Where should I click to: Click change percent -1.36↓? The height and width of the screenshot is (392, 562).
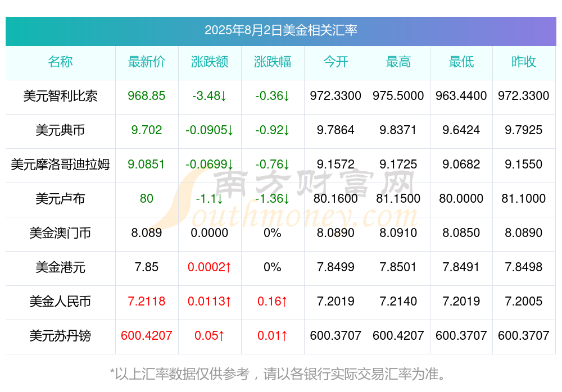273,198
